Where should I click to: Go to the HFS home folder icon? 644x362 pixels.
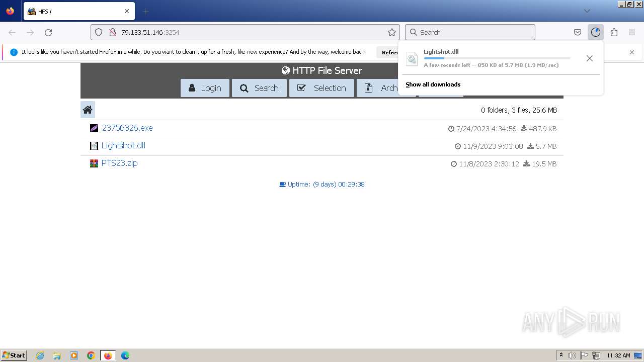[x=88, y=110]
